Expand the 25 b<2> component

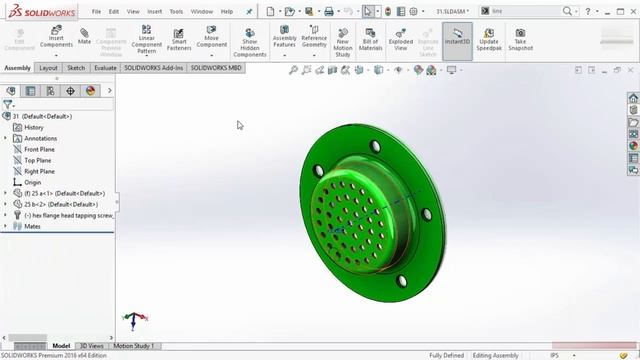tap(5, 204)
